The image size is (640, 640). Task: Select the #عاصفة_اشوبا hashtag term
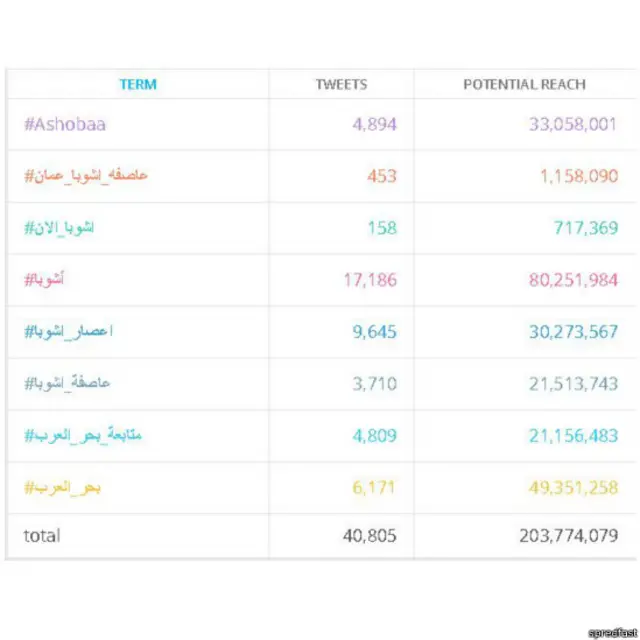[67, 383]
